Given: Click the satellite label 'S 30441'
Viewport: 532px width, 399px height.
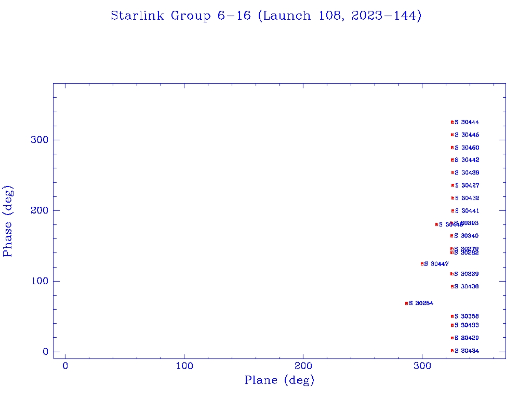Looking at the screenshot, I should point(467,211).
